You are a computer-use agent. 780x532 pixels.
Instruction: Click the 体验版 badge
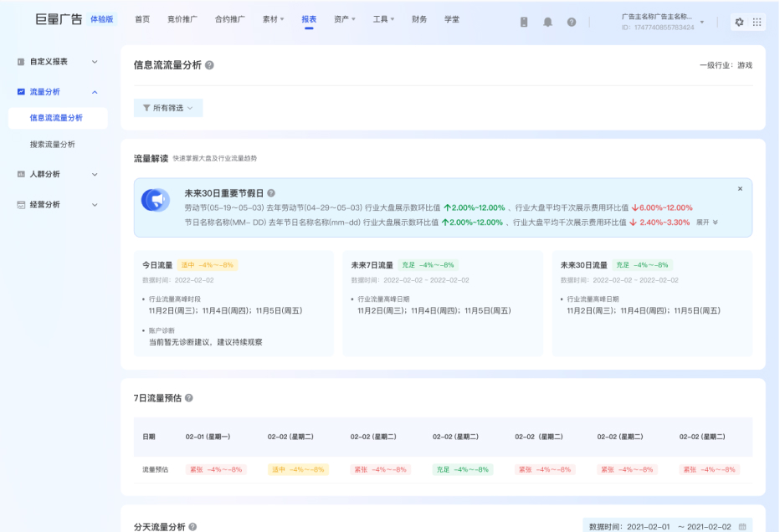pos(102,19)
